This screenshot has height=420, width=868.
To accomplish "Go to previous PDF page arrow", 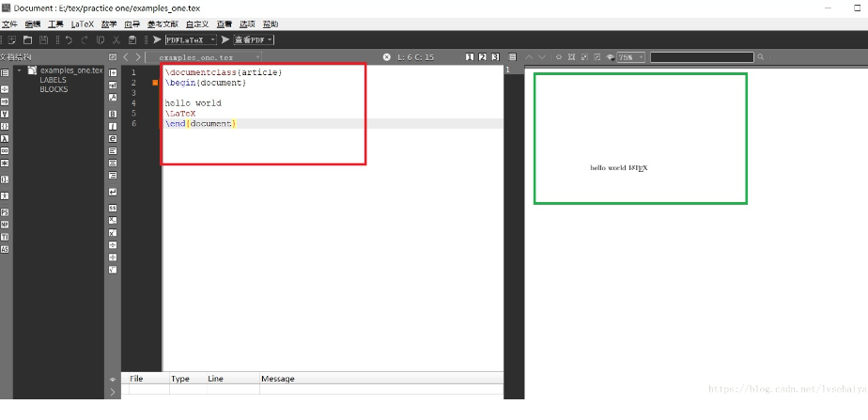I will pos(529,57).
